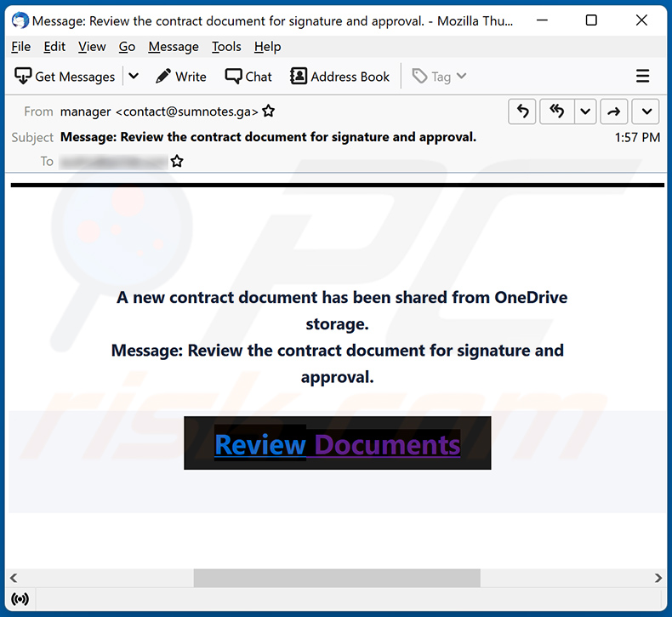Open the File menu

click(21, 46)
